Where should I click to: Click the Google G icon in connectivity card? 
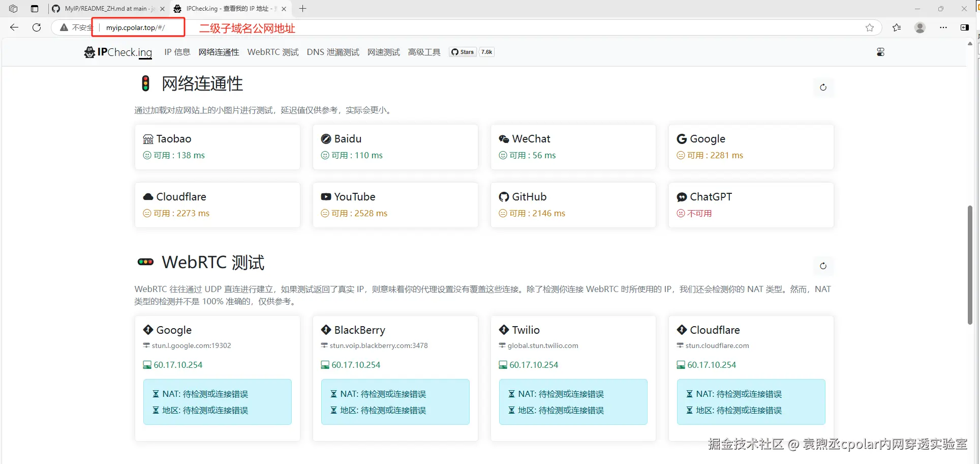(x=682, y=139)
